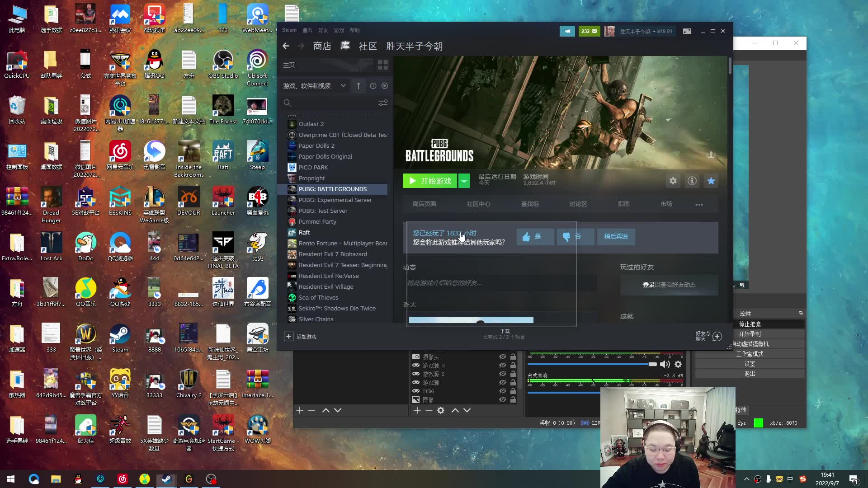Remove selected OBS scene with minus
This screenshot has height=488, width=868.
[311, 410]
